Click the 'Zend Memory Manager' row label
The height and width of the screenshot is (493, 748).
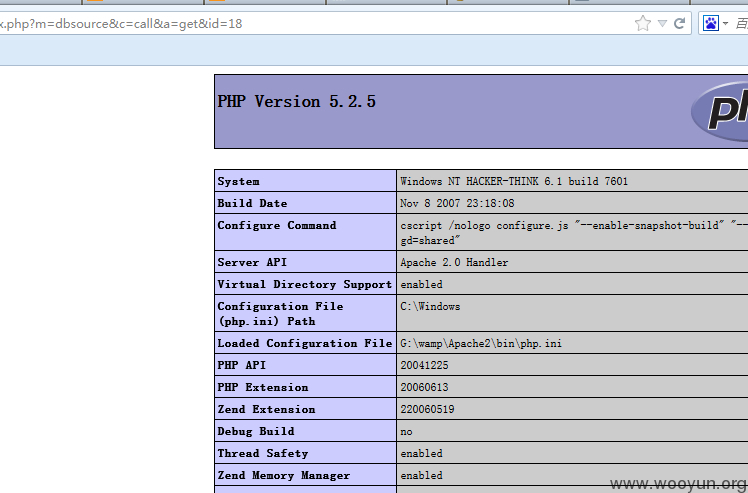point(283,475)
